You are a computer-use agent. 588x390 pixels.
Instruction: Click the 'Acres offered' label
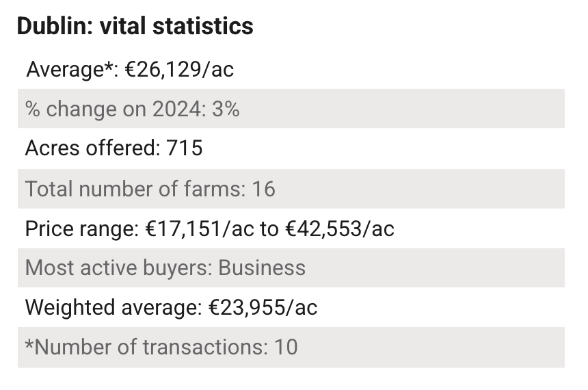pyautogui.click(x=92, y=148)
